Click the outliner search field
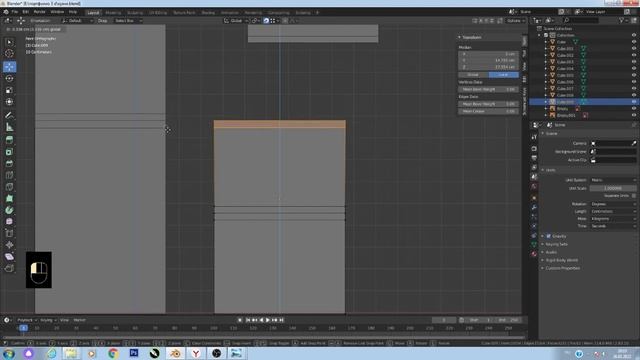 [582, 20]
